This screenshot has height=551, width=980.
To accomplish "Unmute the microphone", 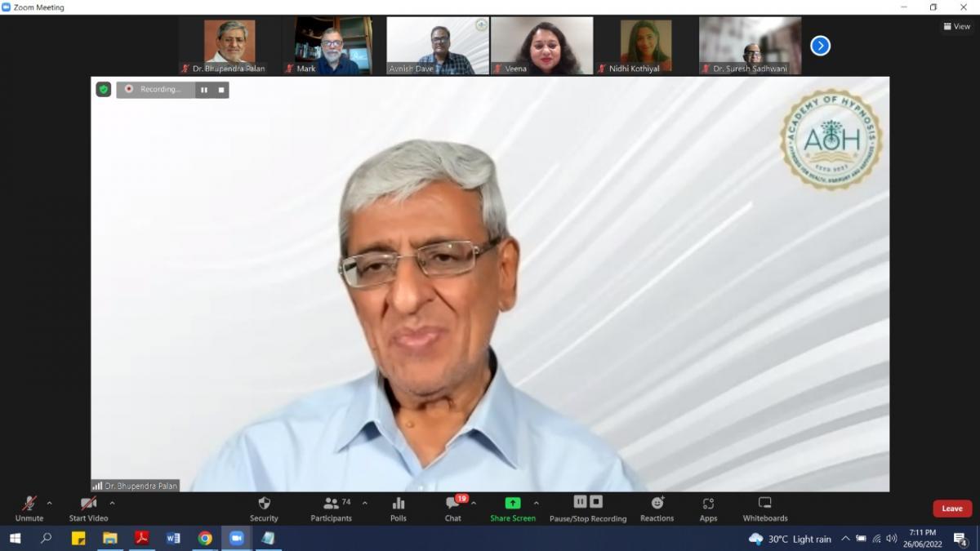I will [29, 508].
